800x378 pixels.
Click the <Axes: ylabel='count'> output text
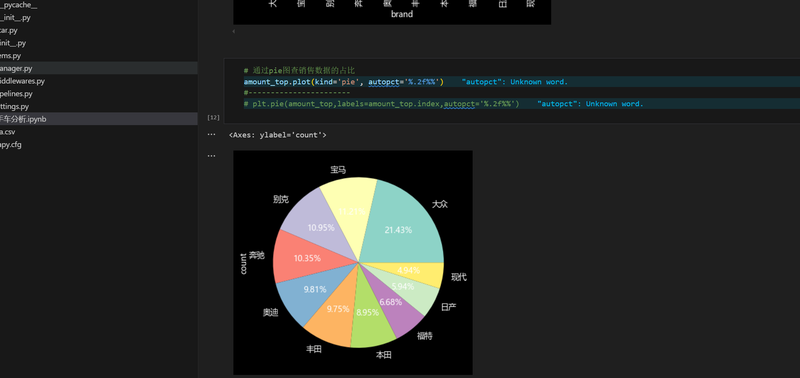(278, 135)
